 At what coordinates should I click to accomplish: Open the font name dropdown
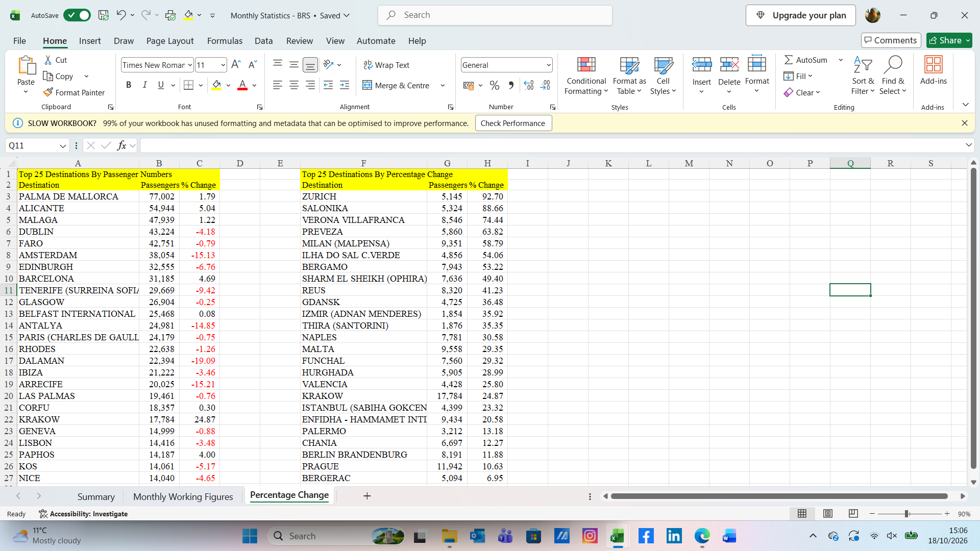[189, 65]
